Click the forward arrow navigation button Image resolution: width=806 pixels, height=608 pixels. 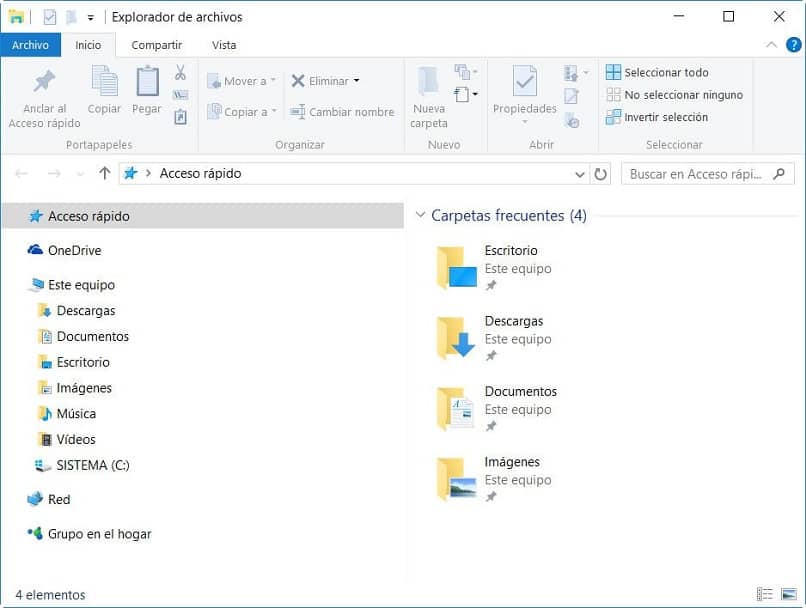54,174
